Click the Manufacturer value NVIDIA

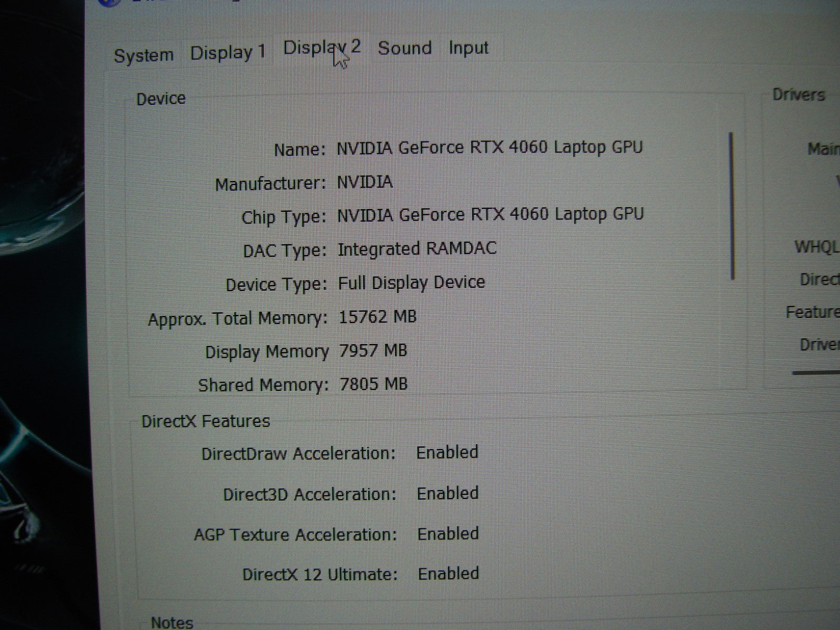[x=364, y=182]
